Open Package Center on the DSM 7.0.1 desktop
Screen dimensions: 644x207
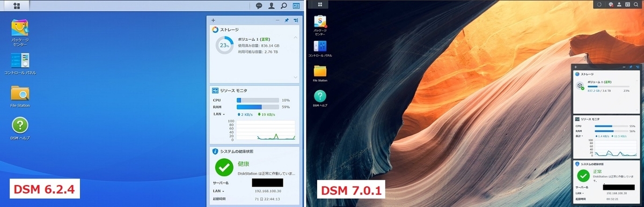320,26
